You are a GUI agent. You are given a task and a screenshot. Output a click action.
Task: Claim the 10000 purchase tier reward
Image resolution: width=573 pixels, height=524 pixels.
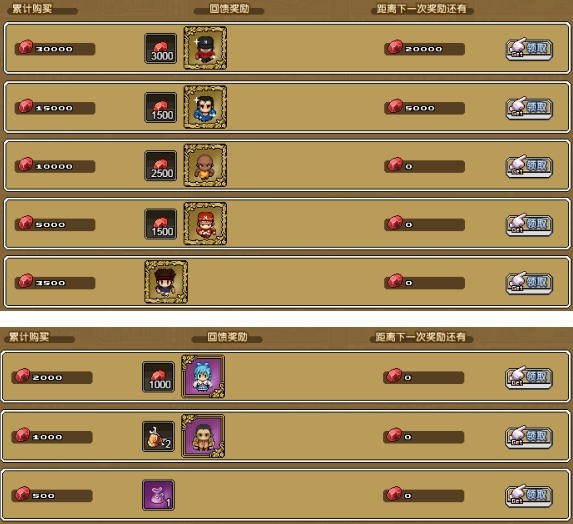(x=529, y=166)
